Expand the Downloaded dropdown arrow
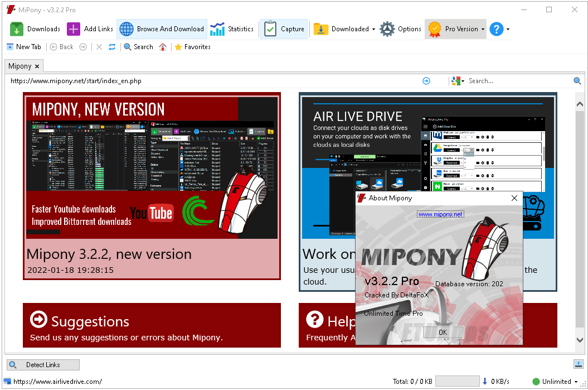Screen dimensions: 588x390 click(373, 29)
